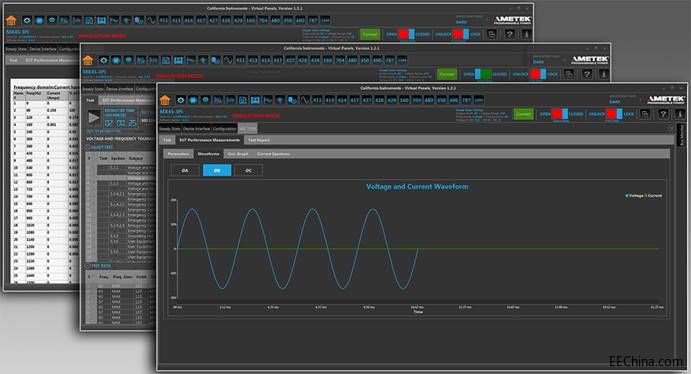The height and width of the screenshot is (374, 691).
Task: Expand the Select Test section in middle window
Action: pyautogui.click(x=100, y=147)
